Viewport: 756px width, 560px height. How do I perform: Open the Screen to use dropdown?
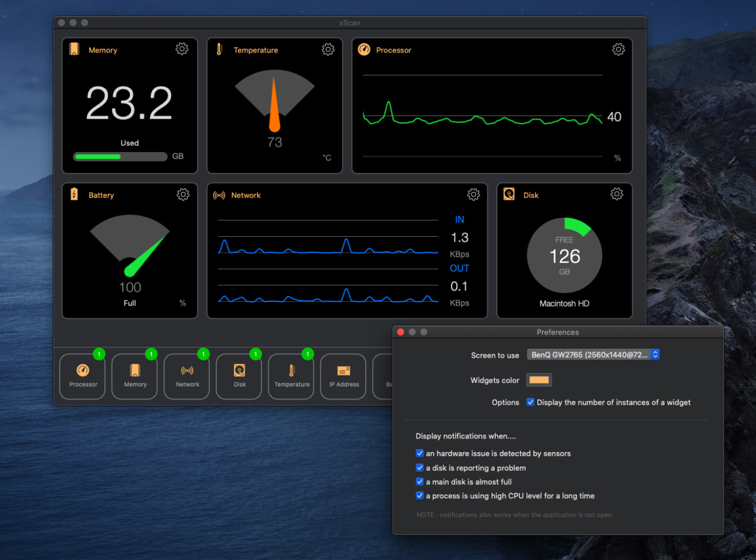click(x=593, y=355)
